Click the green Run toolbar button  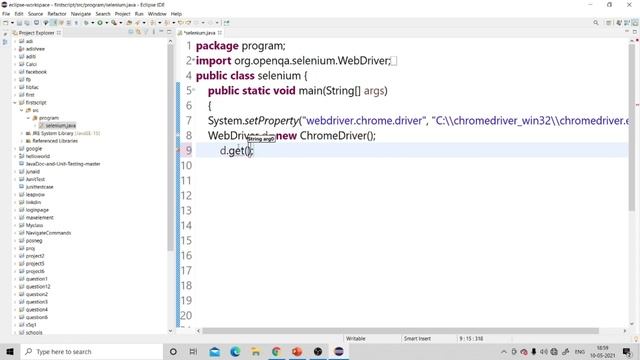pos(100,23)
